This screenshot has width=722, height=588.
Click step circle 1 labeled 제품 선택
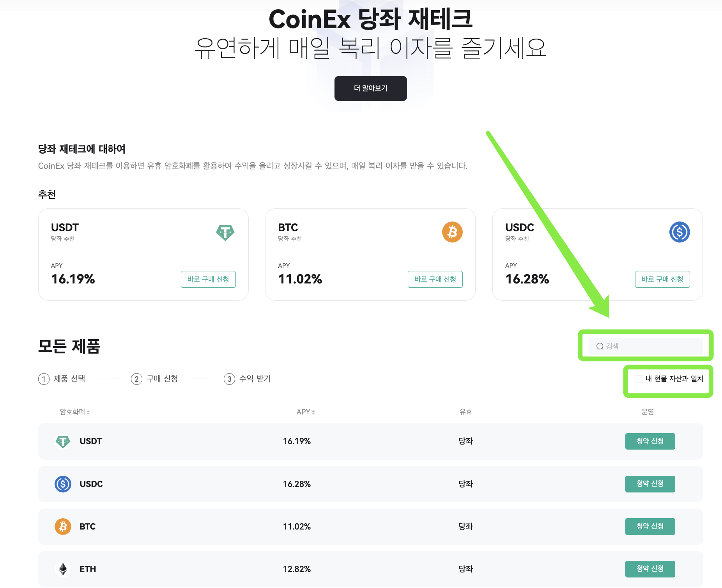pos(44,379)
